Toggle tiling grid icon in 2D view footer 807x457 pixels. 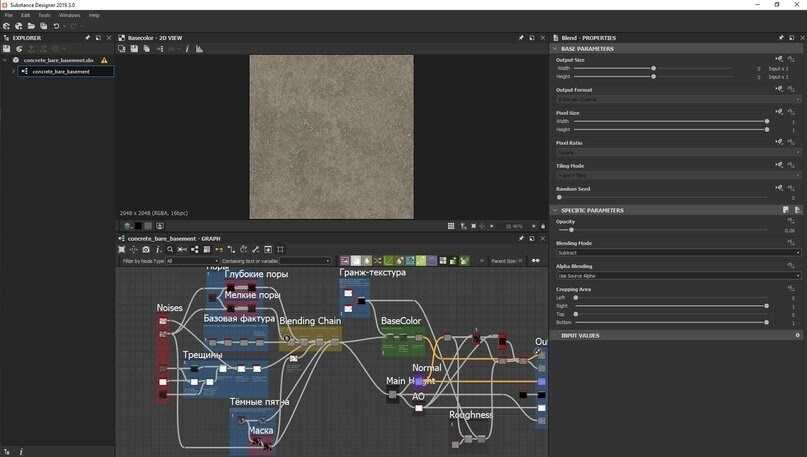tap(451, 226)
